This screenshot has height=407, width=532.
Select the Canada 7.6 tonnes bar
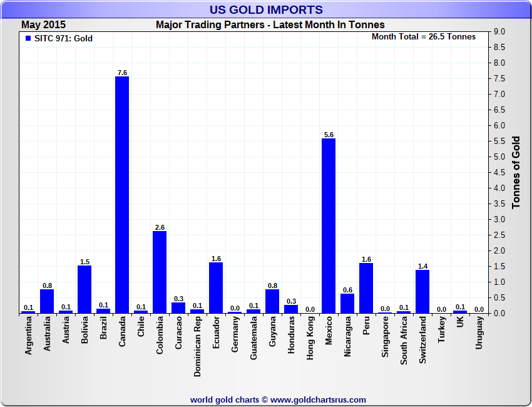click(x=122, y=195)
